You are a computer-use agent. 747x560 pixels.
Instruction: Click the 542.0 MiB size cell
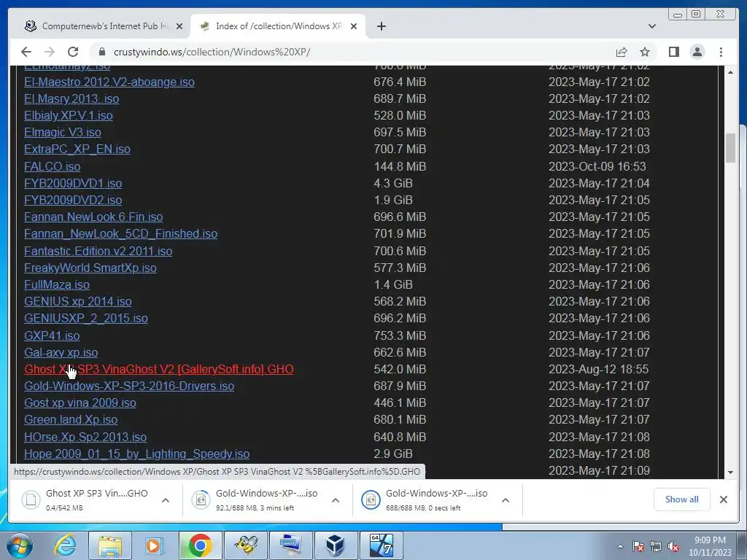tap(400, 369)
